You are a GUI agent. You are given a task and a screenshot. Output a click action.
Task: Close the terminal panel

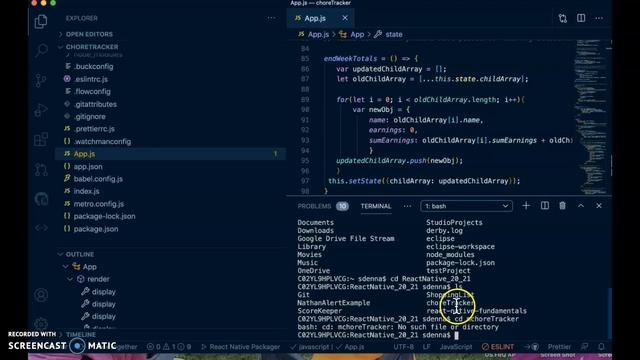point(599,206)
